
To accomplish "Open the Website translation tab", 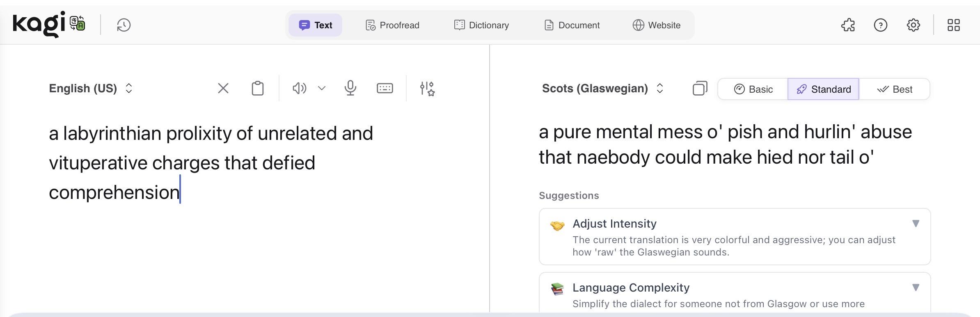I will (x=656, y=25).
